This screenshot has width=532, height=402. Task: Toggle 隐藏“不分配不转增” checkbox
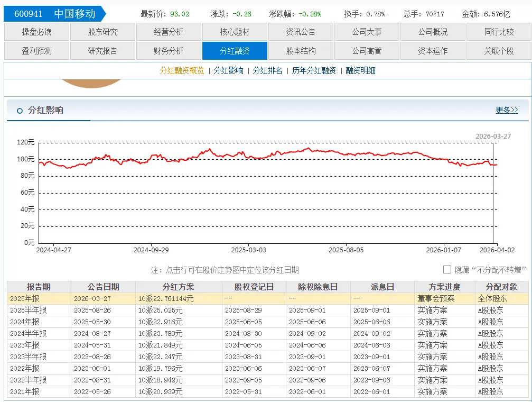pyautogui.click(x=447, y=270)
